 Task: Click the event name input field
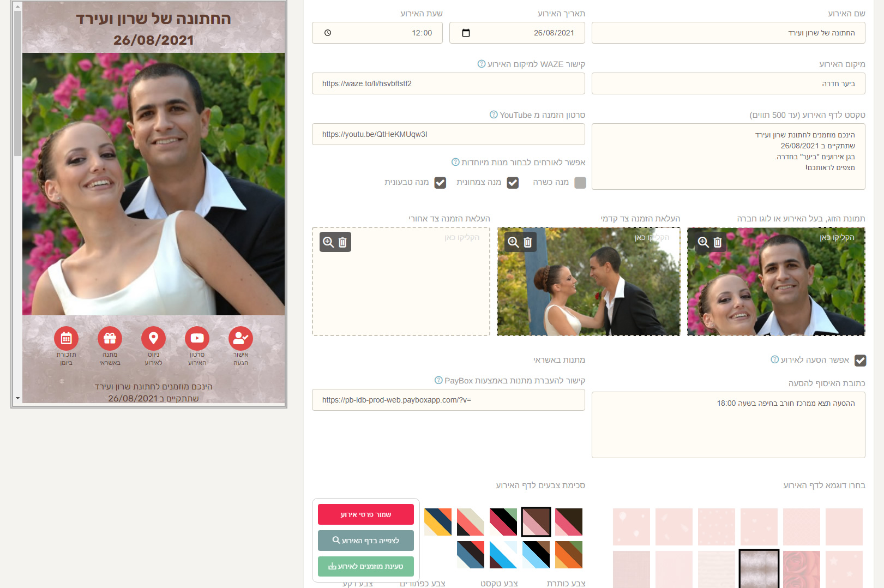(x=729, y=33)
